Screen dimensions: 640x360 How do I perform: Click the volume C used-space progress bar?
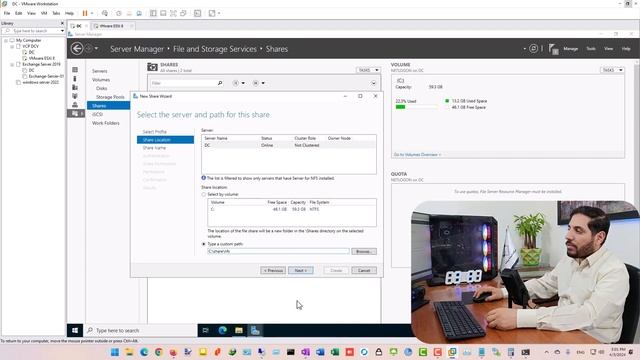click(416, 107)
